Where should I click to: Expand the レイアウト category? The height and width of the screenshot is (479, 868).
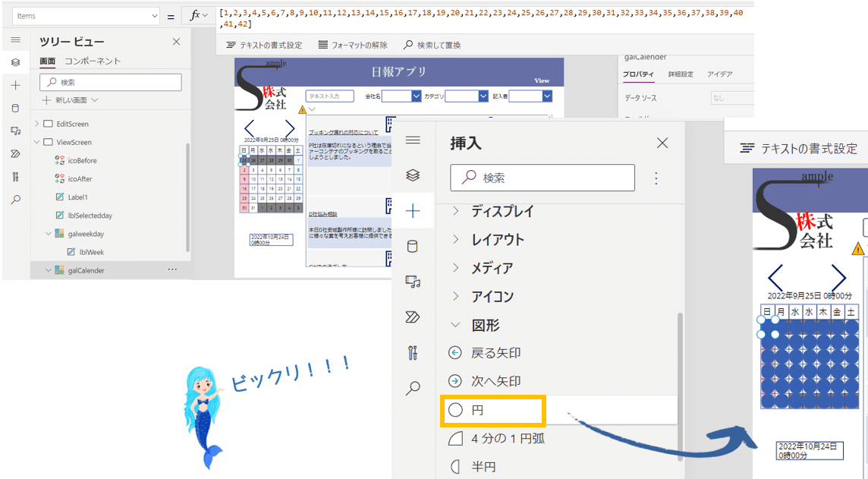point(455,239)
